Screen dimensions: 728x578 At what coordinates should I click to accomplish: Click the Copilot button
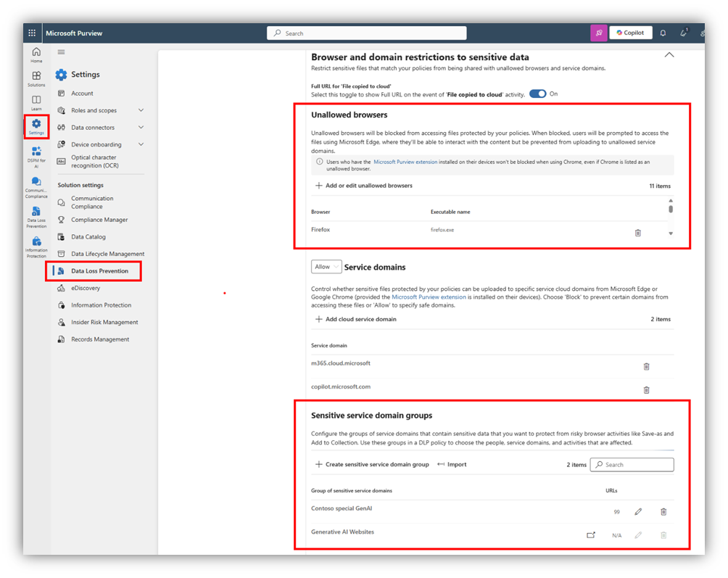tap(631, 33)
